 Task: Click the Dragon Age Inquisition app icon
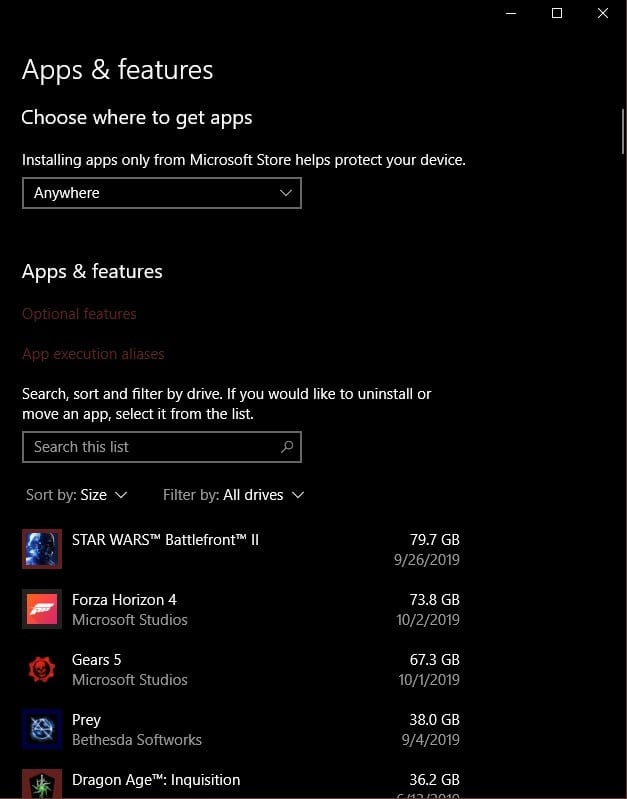click(42, 784)
